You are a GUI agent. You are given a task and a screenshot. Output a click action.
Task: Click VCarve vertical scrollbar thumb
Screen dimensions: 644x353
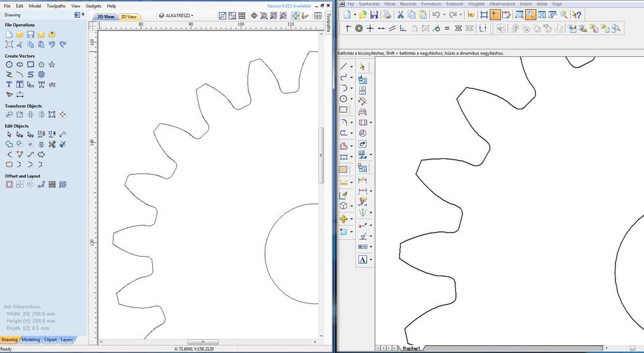point(321,156)
